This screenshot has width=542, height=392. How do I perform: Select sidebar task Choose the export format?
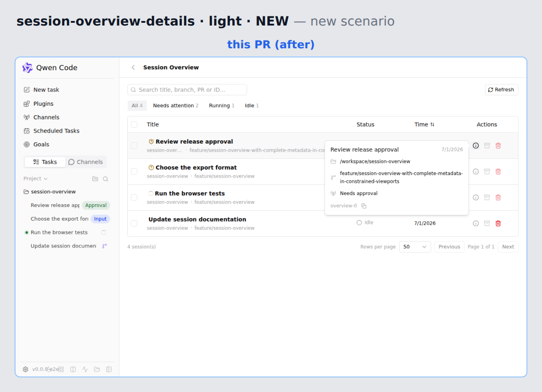(x=59, y=219)
